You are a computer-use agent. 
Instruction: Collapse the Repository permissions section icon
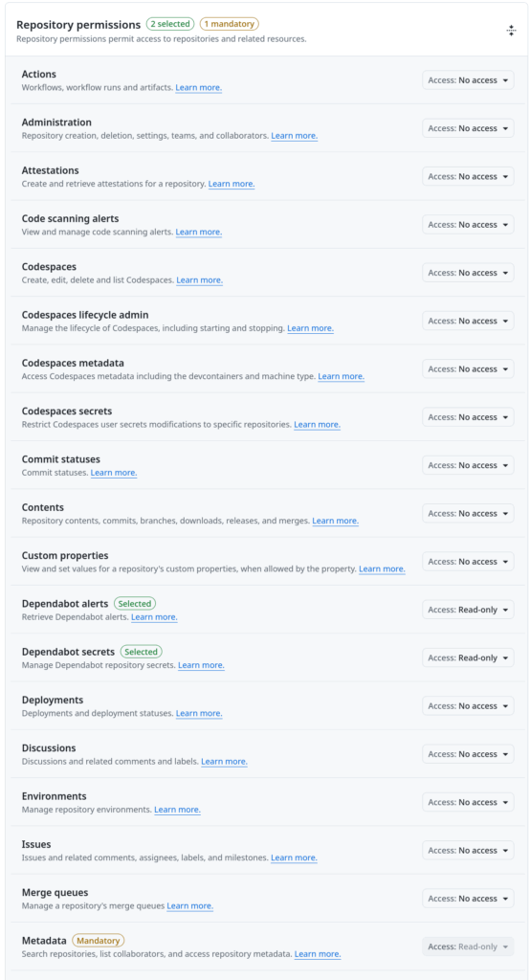[x=511, y=30]
